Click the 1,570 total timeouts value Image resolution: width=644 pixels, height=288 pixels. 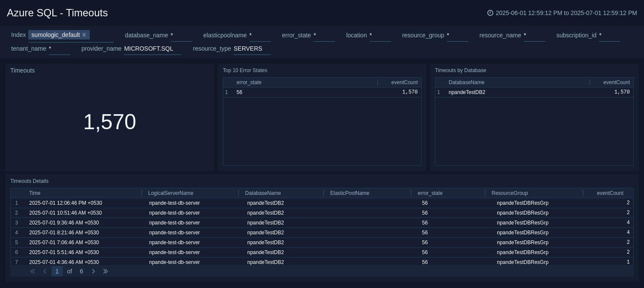(x=109, y=122)
